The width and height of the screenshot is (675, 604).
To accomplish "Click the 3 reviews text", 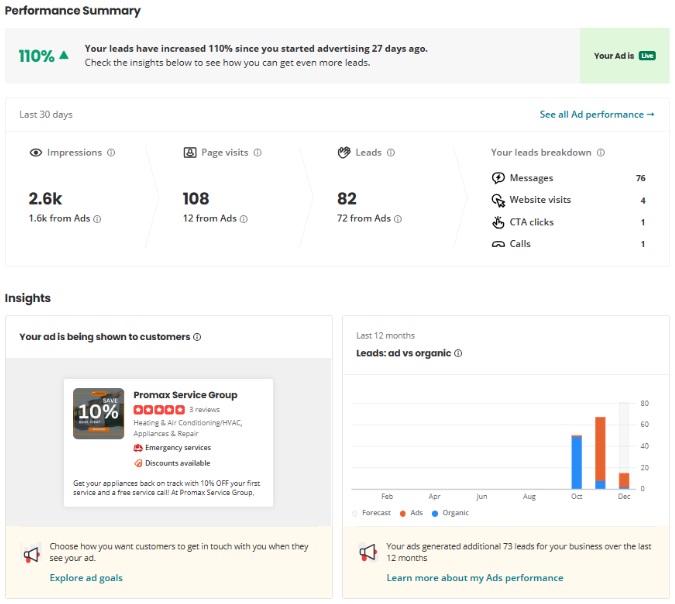I will [x=204, y=409].
